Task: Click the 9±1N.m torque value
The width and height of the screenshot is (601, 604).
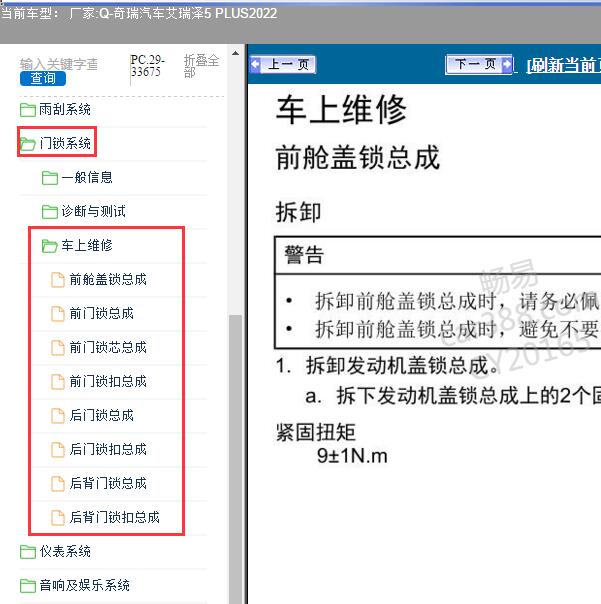Action: [x=352, y=456]
